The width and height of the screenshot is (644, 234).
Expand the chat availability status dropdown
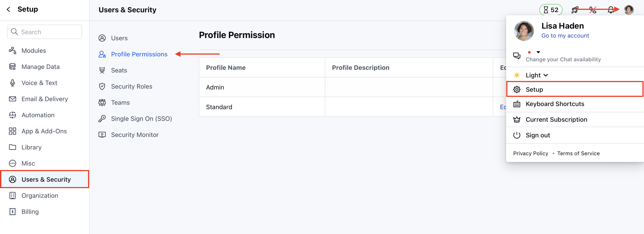tap(538, 52)
